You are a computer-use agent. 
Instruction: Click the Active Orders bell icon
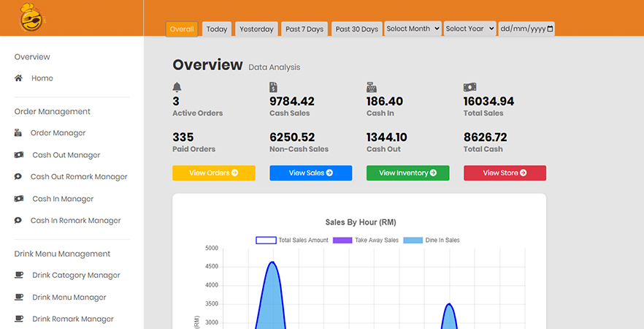point(177,87)
